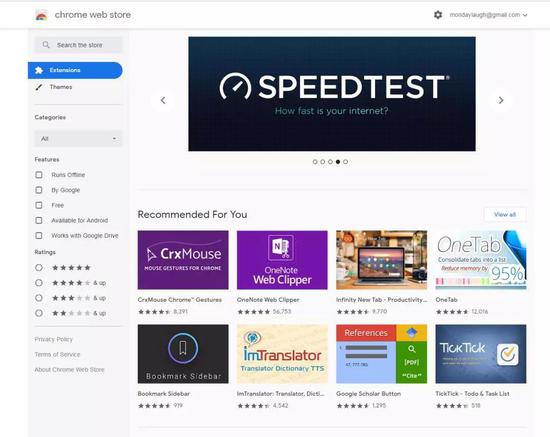Select the Extensions section

coord(75,70)
